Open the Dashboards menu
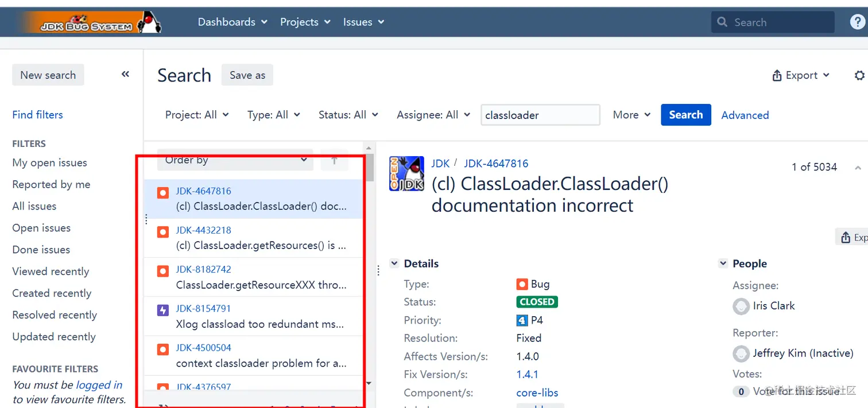 pos(232,22)
